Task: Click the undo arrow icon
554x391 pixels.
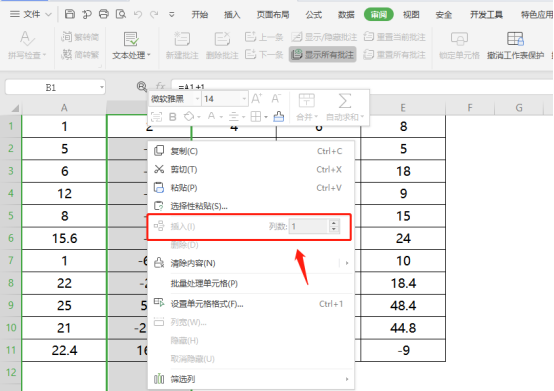Action: pyautogui.click(x=138, y=14)
